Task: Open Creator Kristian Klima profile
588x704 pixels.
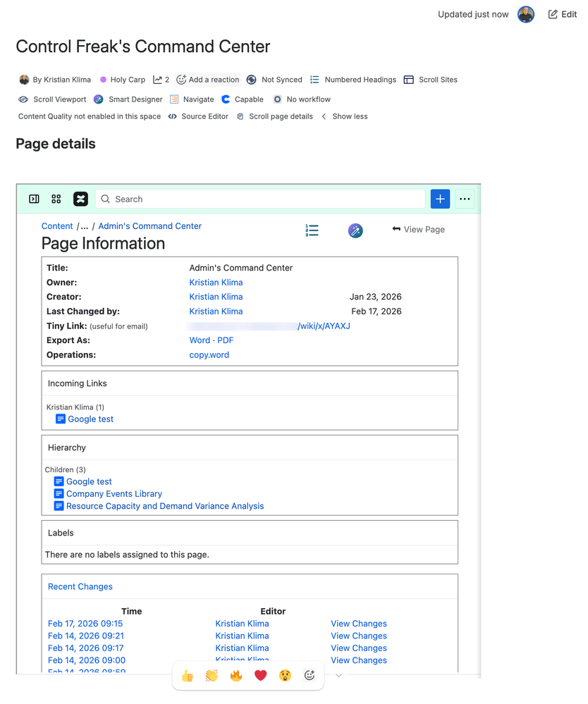Action: [216, 297]
